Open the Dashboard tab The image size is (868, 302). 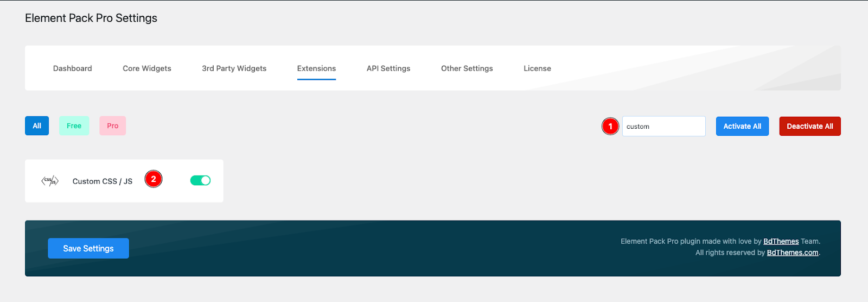click(x=73, y=68)
